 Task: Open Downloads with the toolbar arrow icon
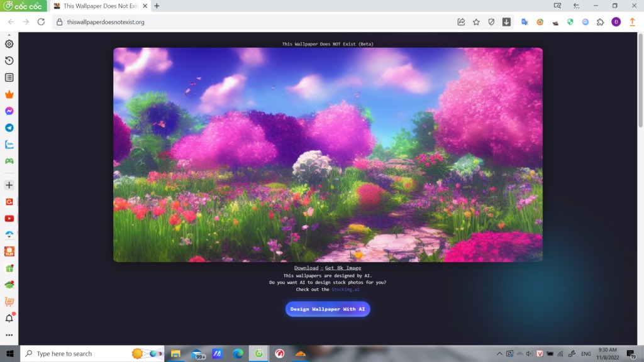507,21
